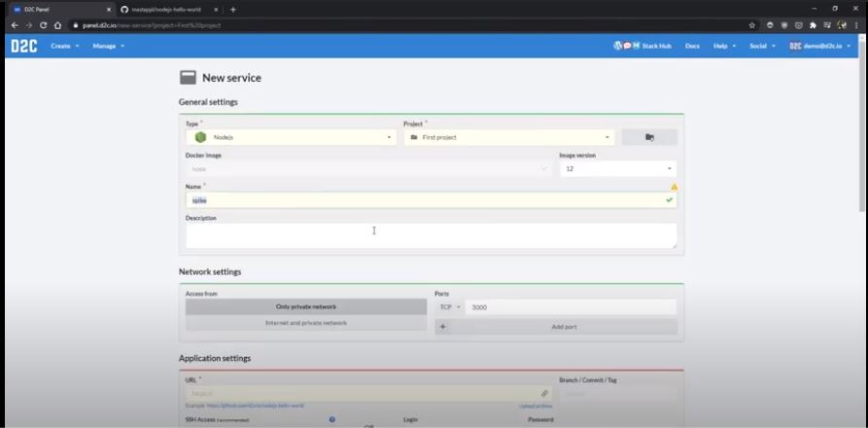Click the Docker image field
Screen dimensions: 868x428
click(x=368, y=169)
